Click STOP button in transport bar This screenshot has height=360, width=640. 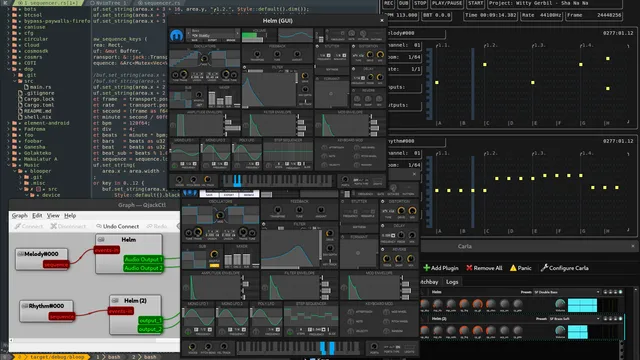click(420, 3)
